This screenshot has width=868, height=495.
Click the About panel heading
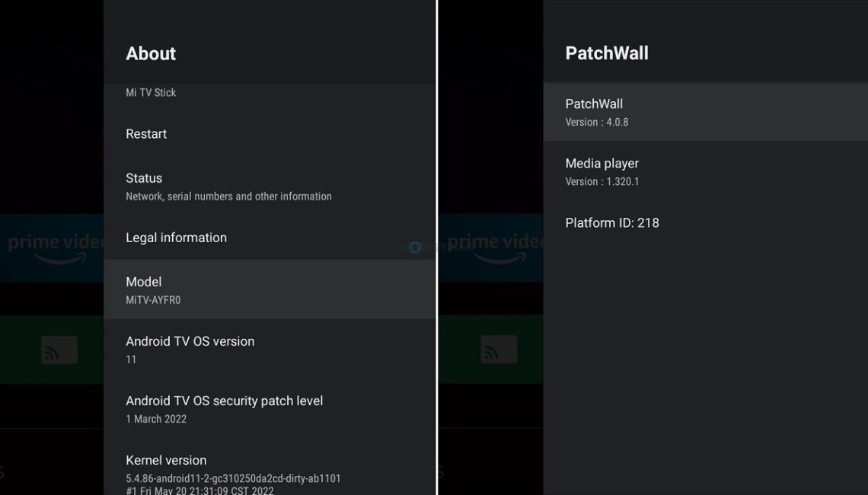pos(151,53)
